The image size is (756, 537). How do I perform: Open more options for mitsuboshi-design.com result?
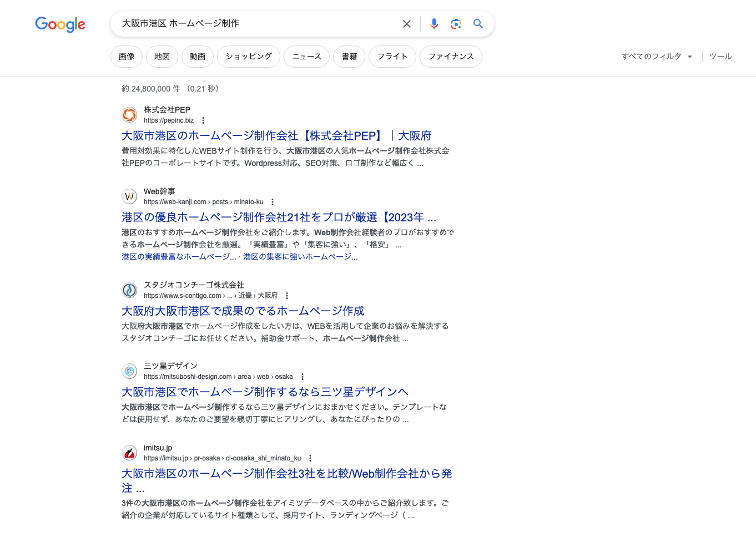pos(303,377)
